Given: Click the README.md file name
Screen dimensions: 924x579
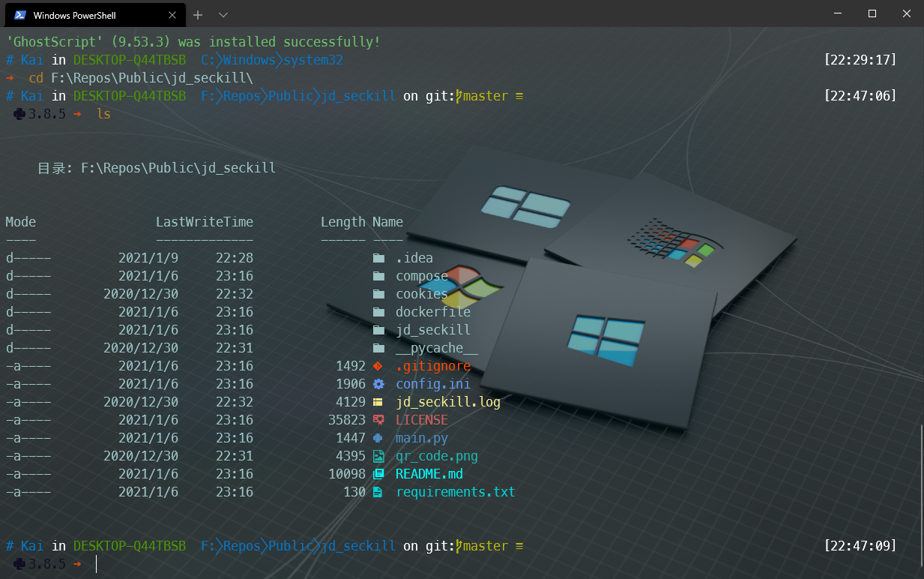Looking at the screenshot, I should click(x=429, y=474).
